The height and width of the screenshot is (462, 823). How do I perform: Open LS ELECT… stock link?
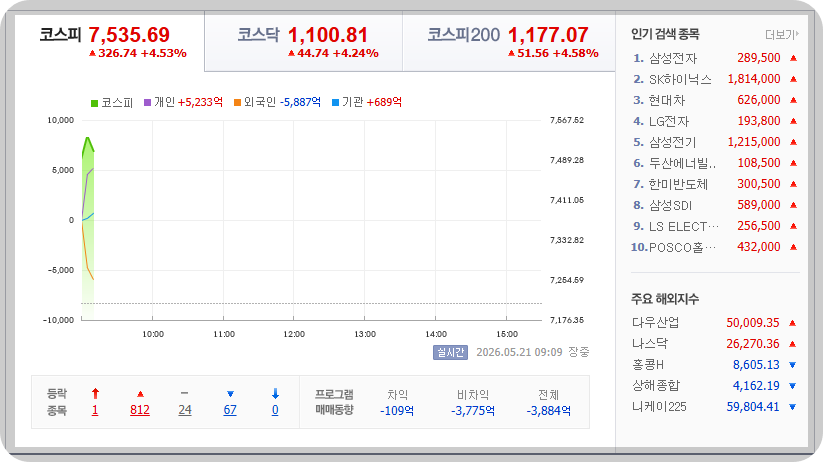(684, 226)
